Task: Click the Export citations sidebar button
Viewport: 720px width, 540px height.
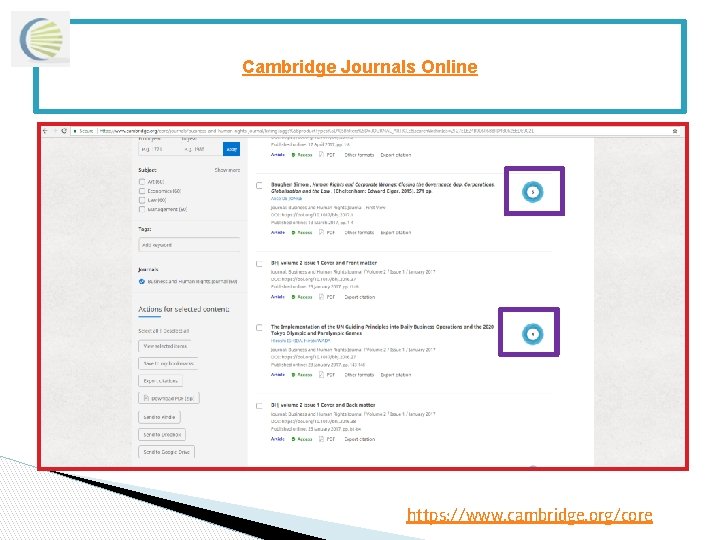Action: [x=160, y=381]
